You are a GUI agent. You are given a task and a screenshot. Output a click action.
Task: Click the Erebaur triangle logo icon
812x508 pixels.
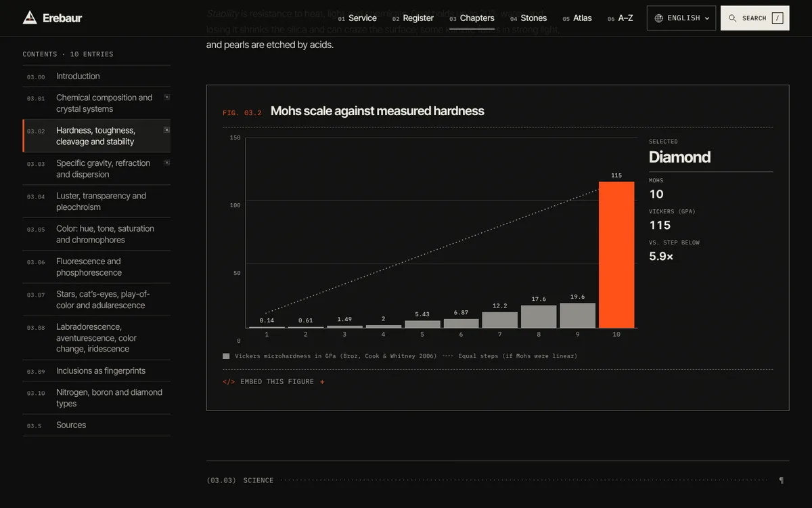30,18
